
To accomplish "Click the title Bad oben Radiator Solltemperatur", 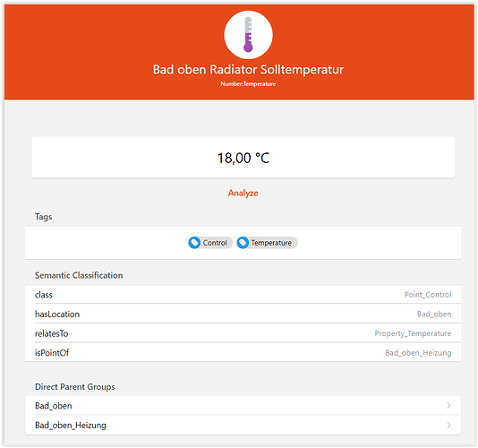I will click(x=248, y=70).
